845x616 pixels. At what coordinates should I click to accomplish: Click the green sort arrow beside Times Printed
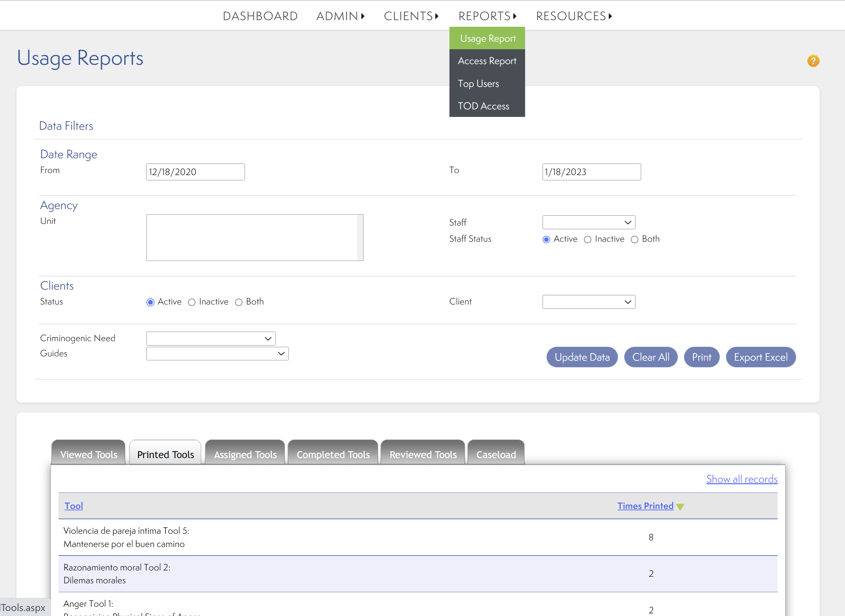(x=680, y=507)
